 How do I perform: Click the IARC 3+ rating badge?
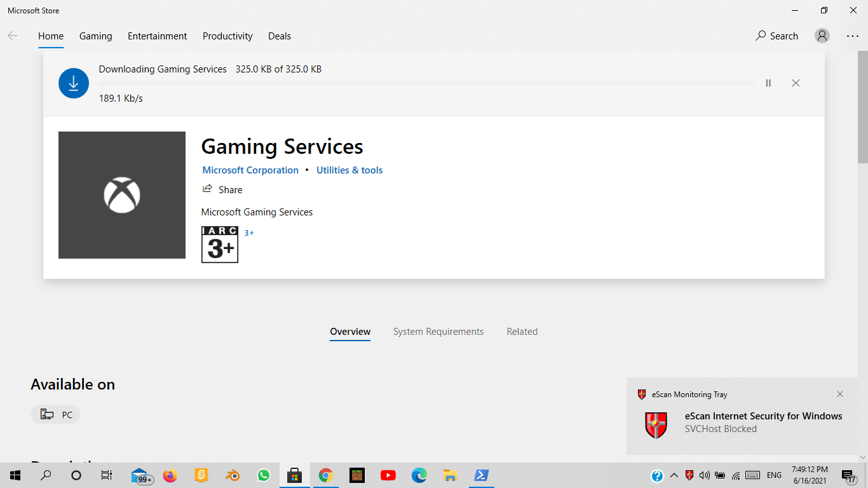[220, 245]
